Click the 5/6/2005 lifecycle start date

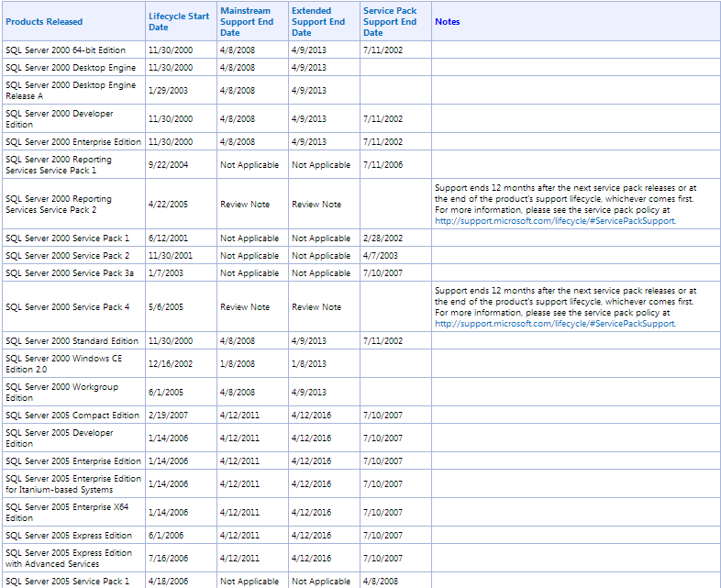pyautogui.click(x=166, y=307)
